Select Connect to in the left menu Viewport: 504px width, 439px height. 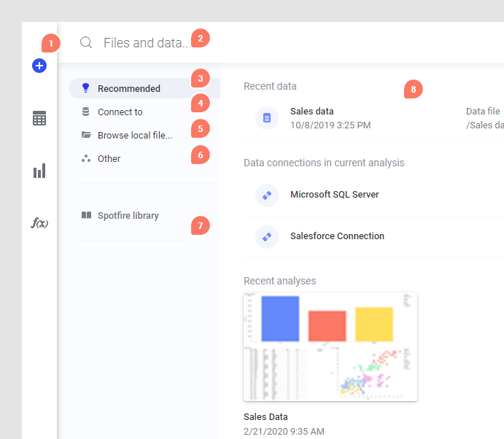point(120,112)
